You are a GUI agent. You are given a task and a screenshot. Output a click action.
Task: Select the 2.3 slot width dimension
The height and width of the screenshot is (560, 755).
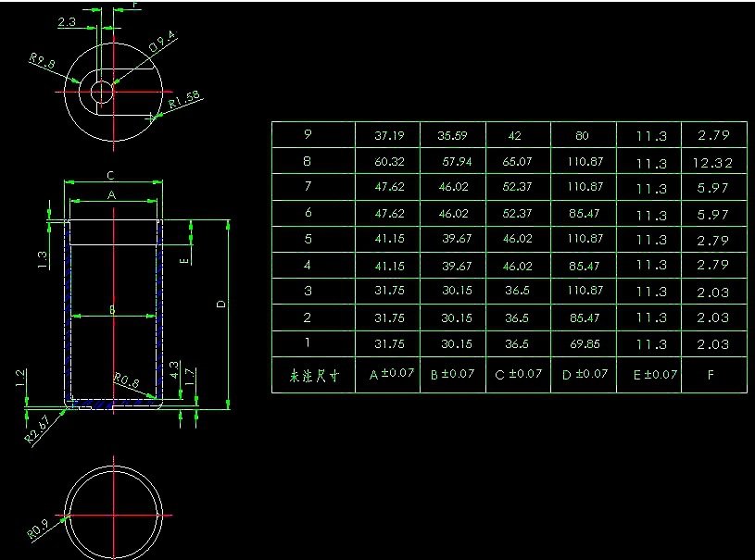pos(67,22)
